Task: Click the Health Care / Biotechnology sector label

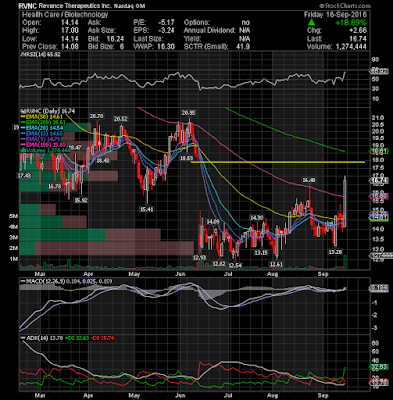Action: click(65, 15)
